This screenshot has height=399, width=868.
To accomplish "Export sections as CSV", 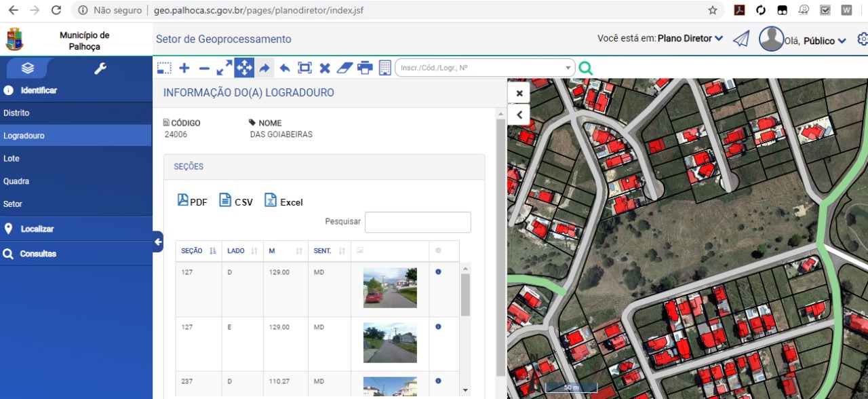I will (236, 201).
